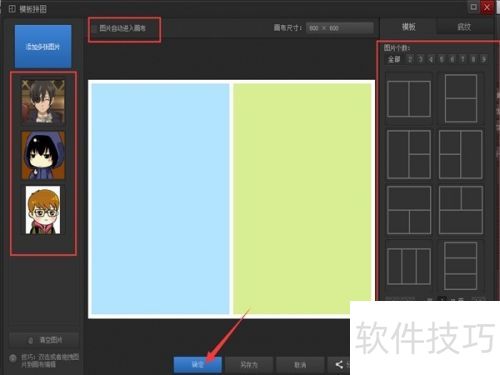Select the three stacked rows layout template
The height and width of the screenshot is (375, 500).
pyautogui.click(x=461, y=266)
